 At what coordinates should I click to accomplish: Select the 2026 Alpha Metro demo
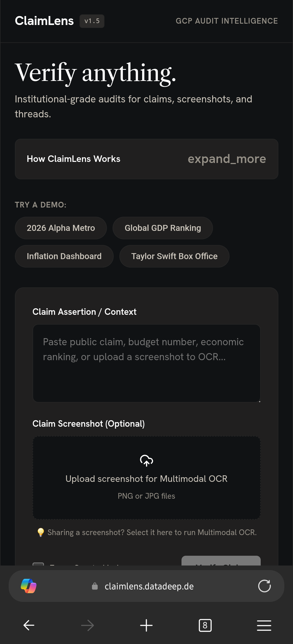pyautogui.click(x=61, y=228)
